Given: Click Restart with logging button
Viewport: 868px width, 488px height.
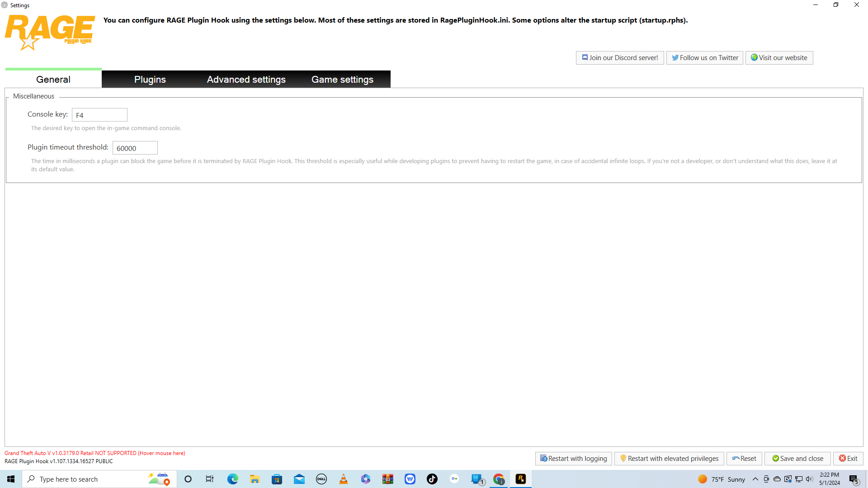Looking at the screenshot, I should [x=573, y=459].
